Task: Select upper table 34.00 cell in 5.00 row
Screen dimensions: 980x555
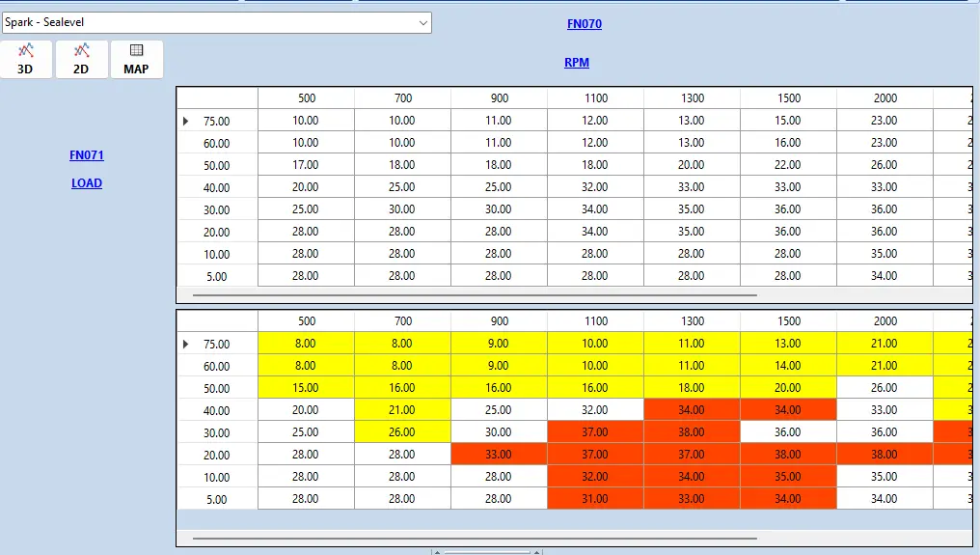Action: click(885, 276)
